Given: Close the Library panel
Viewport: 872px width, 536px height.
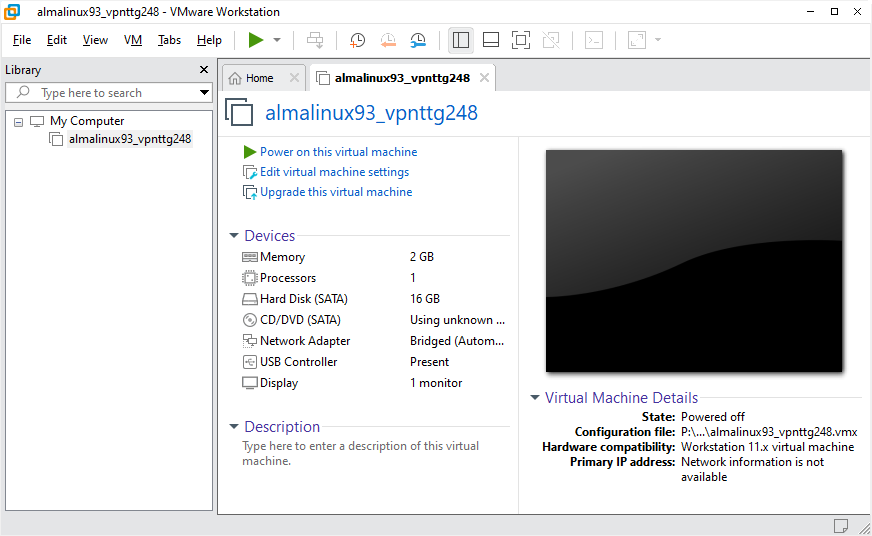Looking at the screenshot, I should (x=204, y=70).
